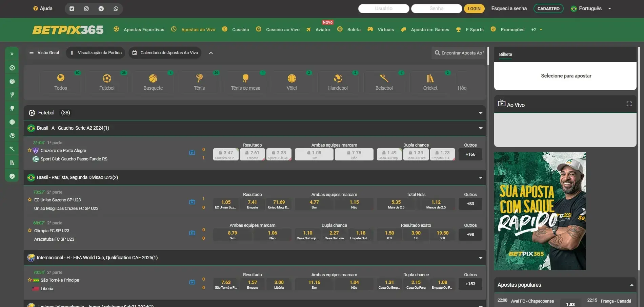Select the Handebol sport filter
Screen dimensions: 644x307
coord(338,82)
